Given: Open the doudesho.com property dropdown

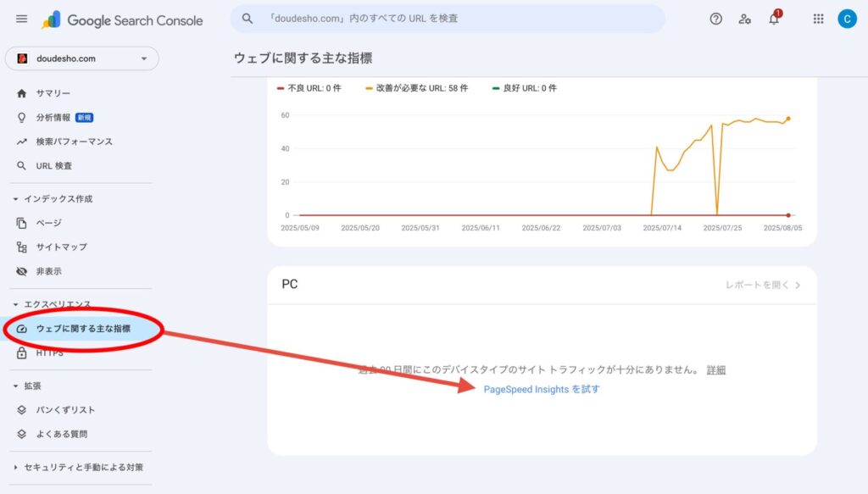Looking at the screenshot, I should pyautogui.click(x=81, y=58).
